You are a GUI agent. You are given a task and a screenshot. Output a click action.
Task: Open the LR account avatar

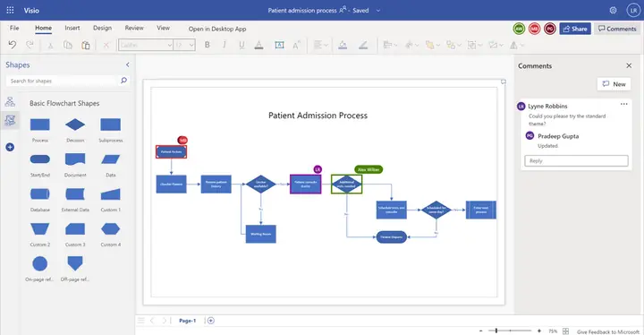633,10
